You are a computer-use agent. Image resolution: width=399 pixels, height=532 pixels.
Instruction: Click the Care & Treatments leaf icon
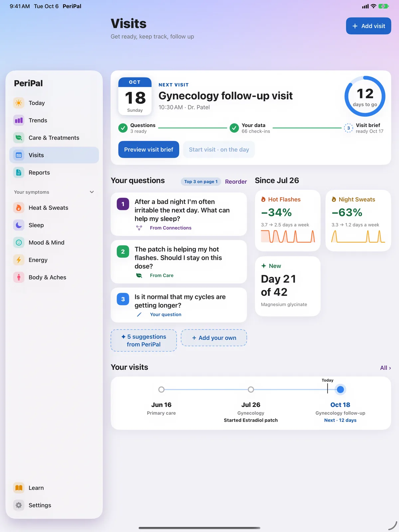[x=19, y=138]
